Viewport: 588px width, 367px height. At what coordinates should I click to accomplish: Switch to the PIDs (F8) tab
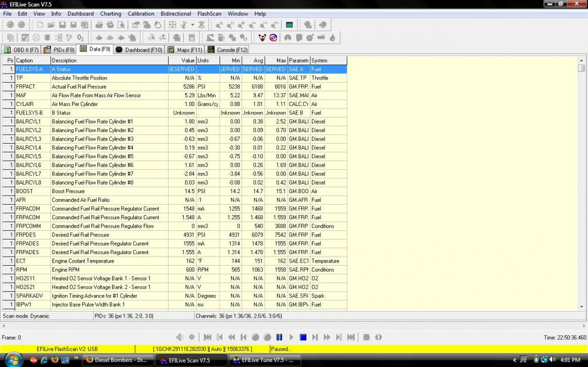click(59, 50)
